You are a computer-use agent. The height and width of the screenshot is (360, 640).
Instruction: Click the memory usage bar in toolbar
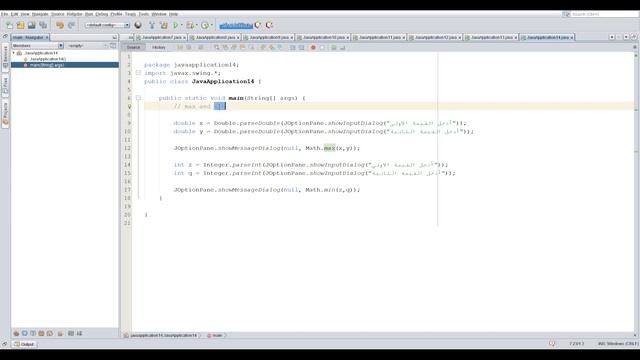[236, 26]
